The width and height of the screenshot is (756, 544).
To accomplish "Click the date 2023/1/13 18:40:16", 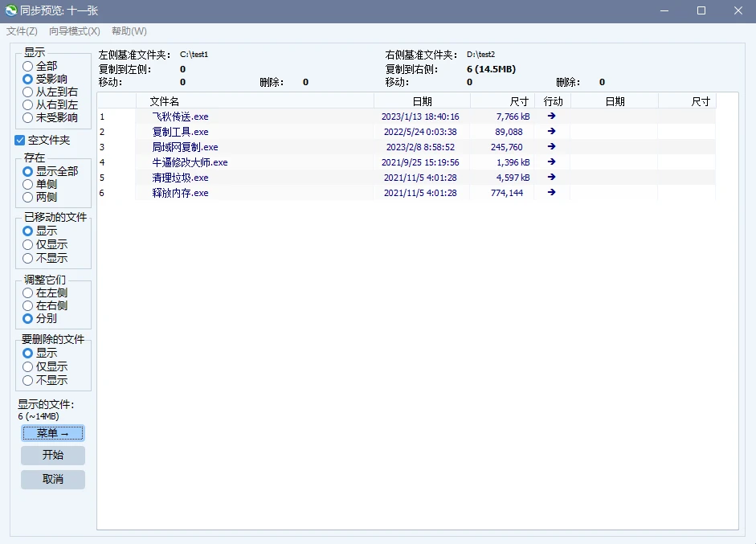I will point(420,117).
